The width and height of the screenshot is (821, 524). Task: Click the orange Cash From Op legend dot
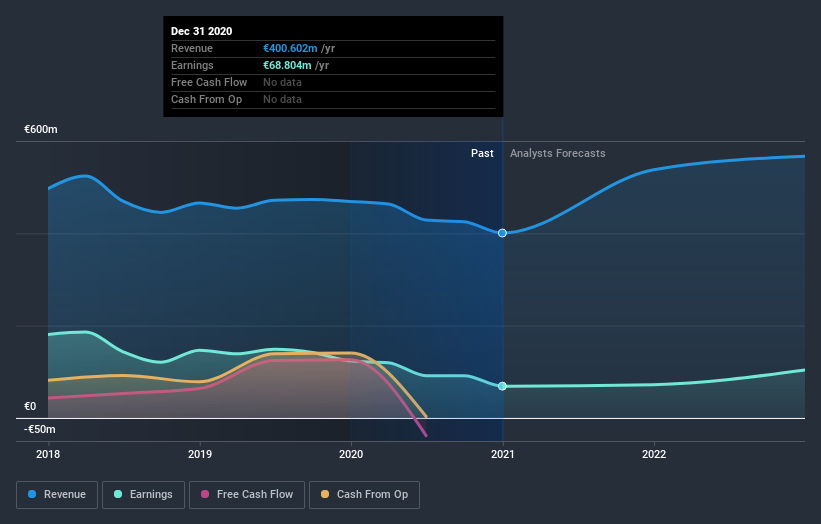pyautogui.click(x=325, y=494)
